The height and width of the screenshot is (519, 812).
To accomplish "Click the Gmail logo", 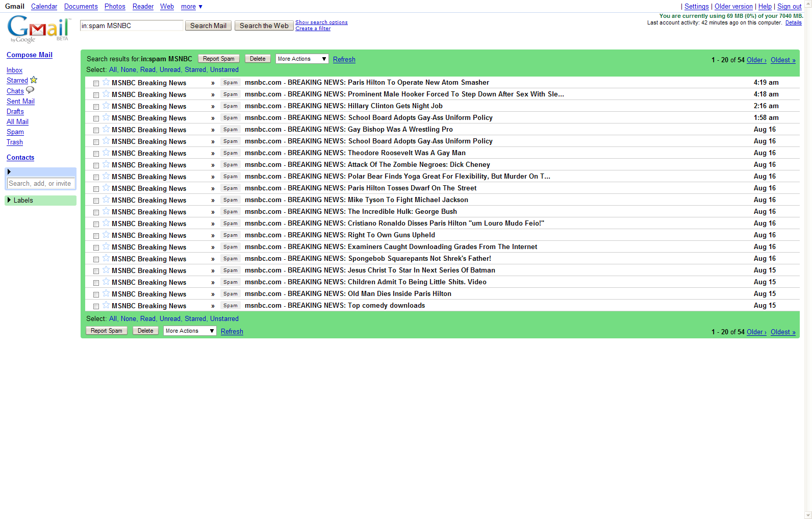I will pos(39,30).
